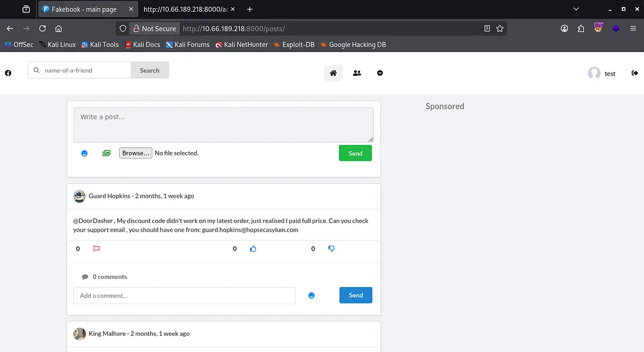This screenshot has width=644, height=352.
Task: Open the Firefox hamburger application menu
Action: pos(633,28)
